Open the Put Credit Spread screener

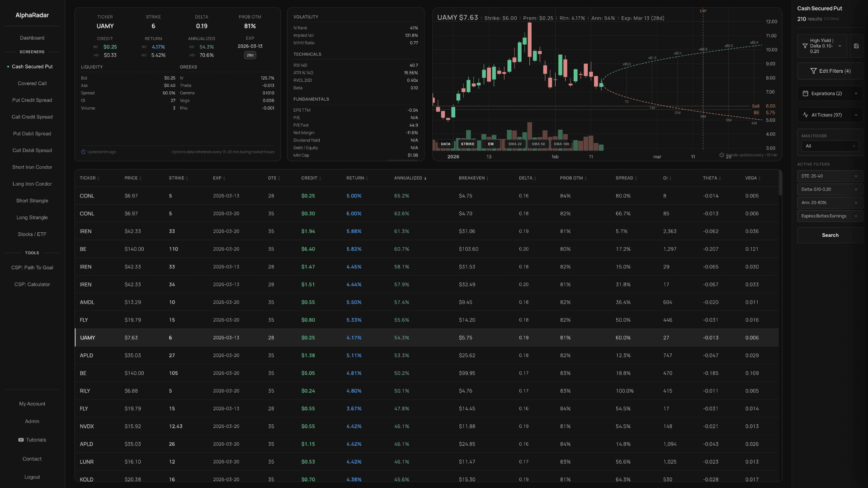point(32,100)
